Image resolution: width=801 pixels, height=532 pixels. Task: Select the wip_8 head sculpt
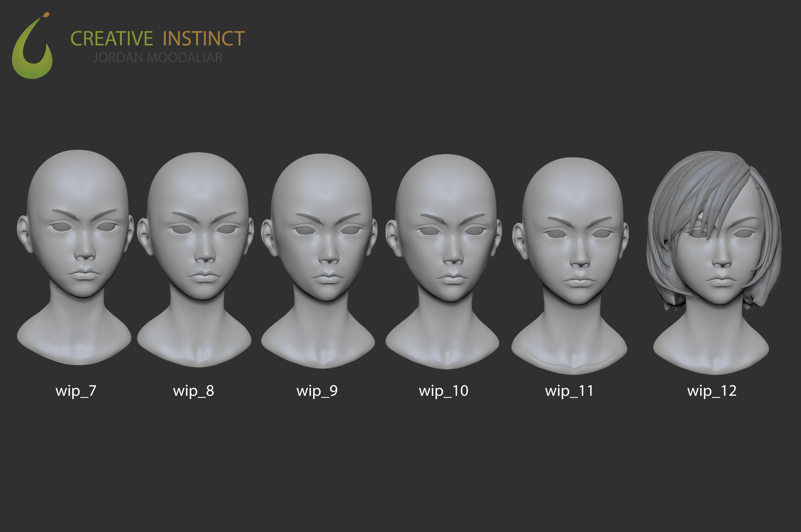click(195, 260)
